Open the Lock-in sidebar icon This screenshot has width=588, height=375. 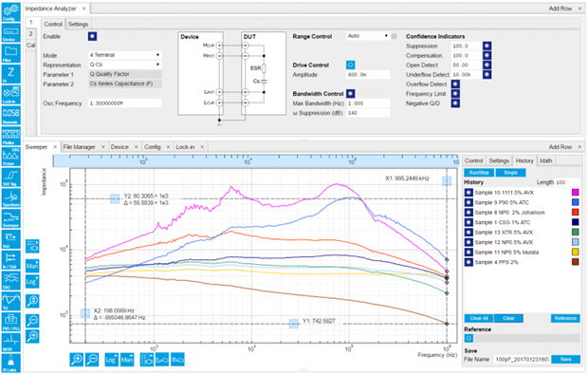click(11, 95)
